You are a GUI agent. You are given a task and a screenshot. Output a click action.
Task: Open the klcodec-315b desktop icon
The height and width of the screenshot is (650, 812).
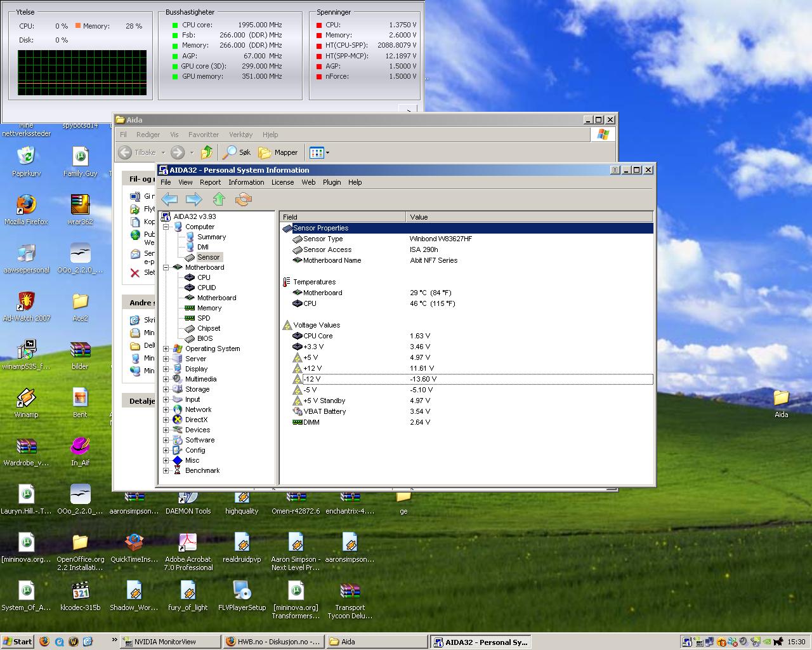coord(80,595)
